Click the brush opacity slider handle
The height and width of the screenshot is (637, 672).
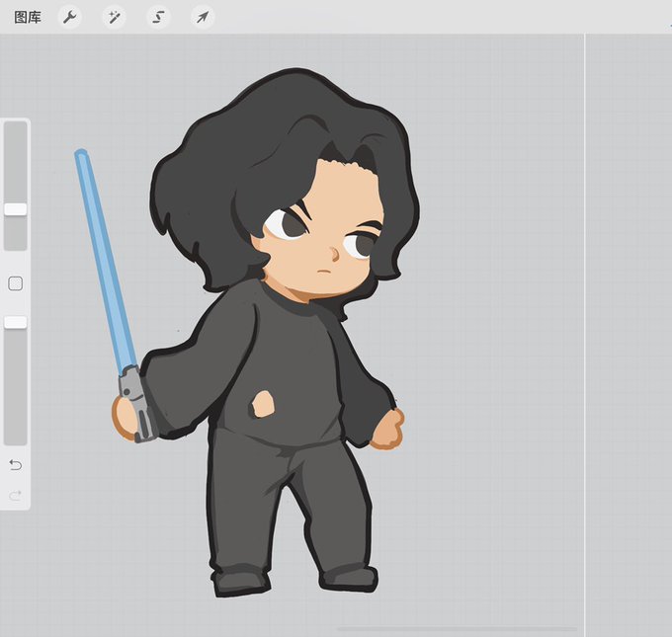click(x=16, y=322)
